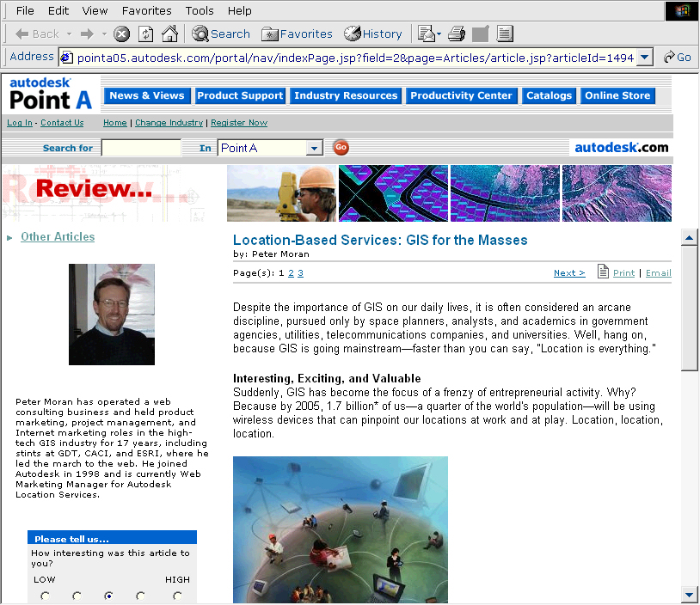
Task: Open the Product Support tab
Action: click(x=240, y=95)
